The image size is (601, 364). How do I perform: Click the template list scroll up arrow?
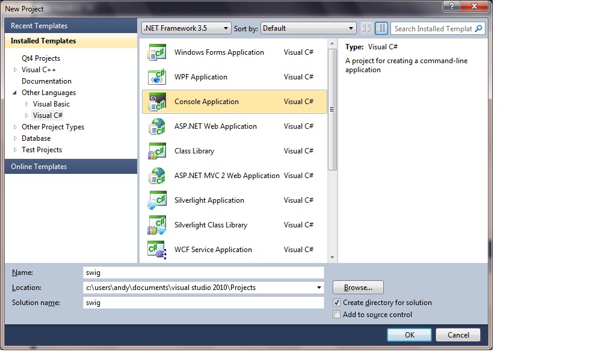(x=332, y=44)
